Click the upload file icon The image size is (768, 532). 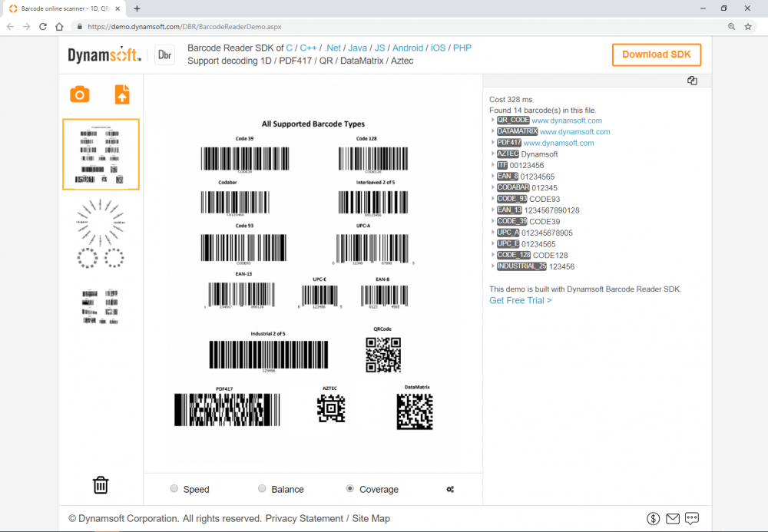click(122, 94)
